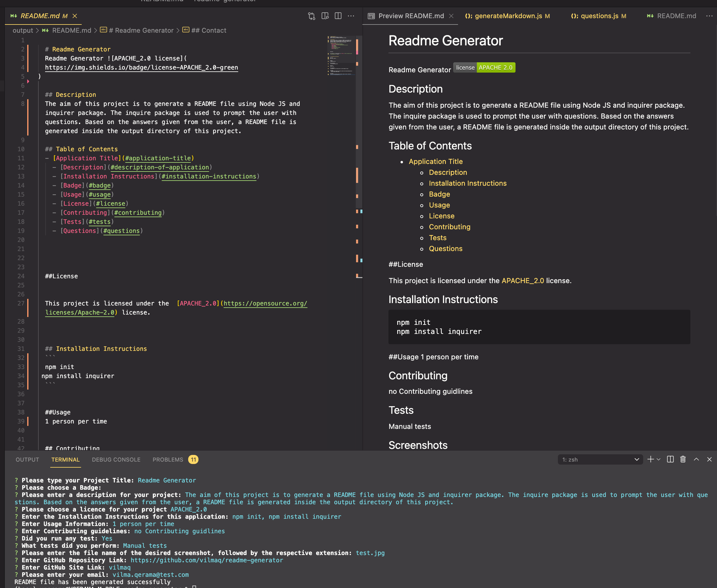Open preview to the side icon
Viewport: 717px width, 588px height.
(325, 16)
